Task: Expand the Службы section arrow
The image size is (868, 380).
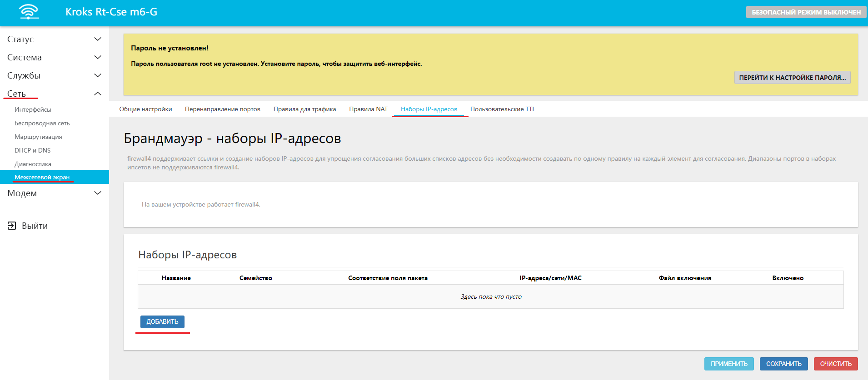Action: [97, 75]
